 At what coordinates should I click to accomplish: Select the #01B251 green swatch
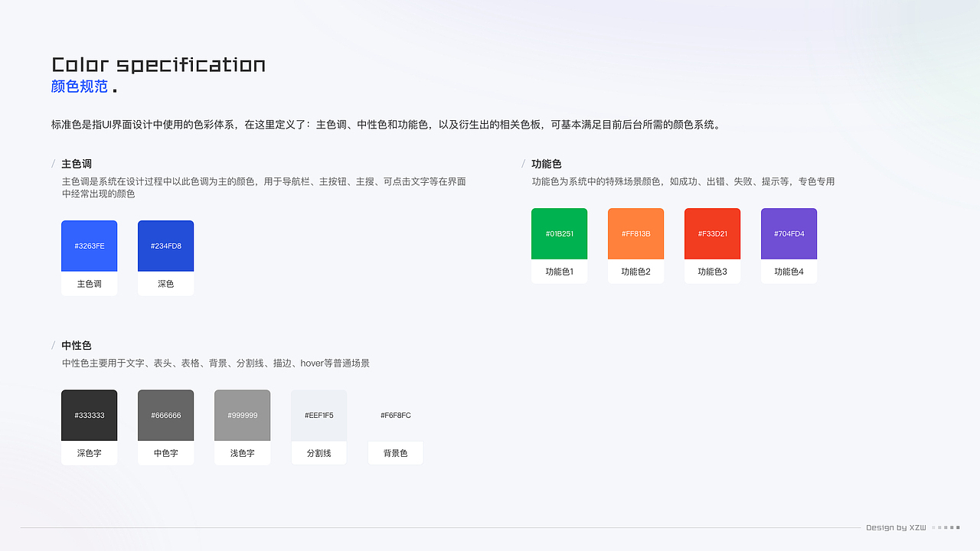point(559,233)
